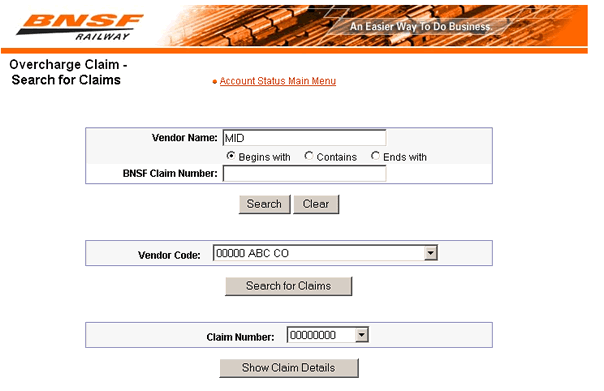Click the orange bullet beside Account Status link
This screenshot has width=604, height=391.
pyautogui.click(x=215, y=82)
